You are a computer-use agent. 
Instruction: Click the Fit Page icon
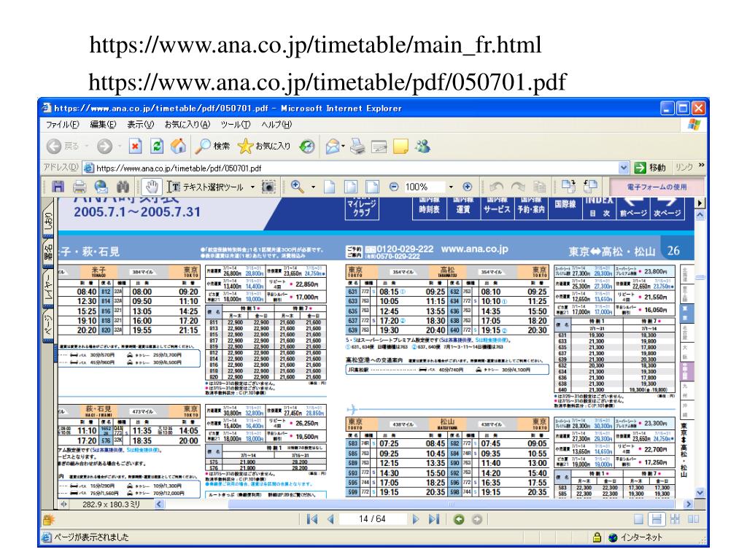tap(351, 187)
